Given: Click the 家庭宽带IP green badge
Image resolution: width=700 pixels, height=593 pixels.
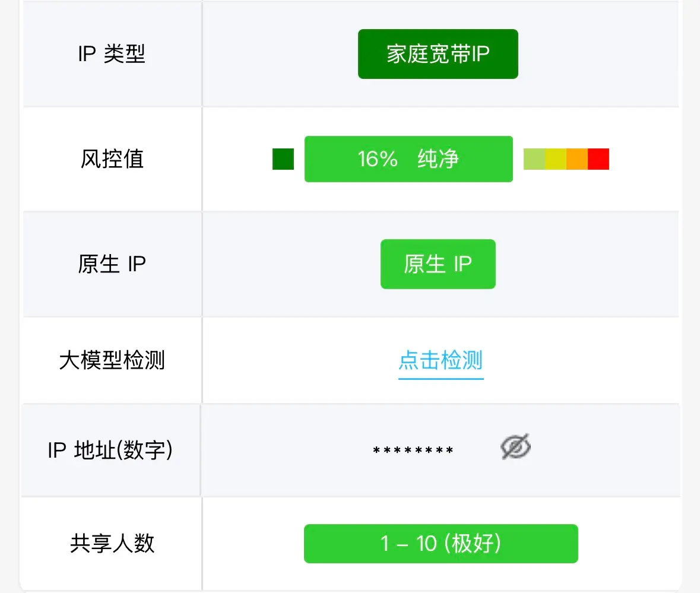Looking at the screenshot, I should point(438,54).
